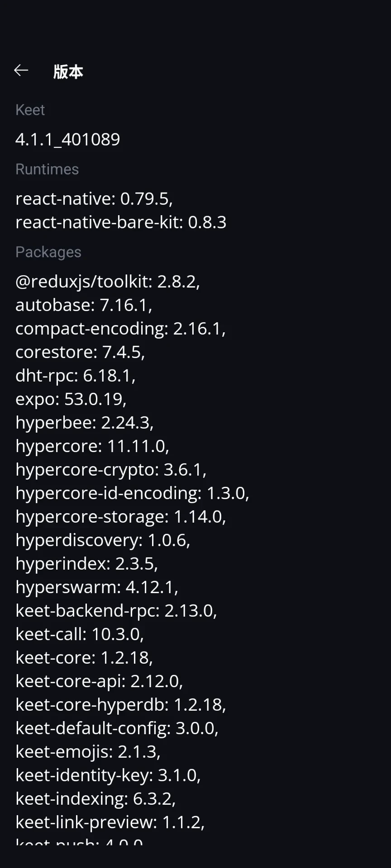Tap the Keet section label
The width and height of the screenshot is (391, 868).
(x=30, y=110)
